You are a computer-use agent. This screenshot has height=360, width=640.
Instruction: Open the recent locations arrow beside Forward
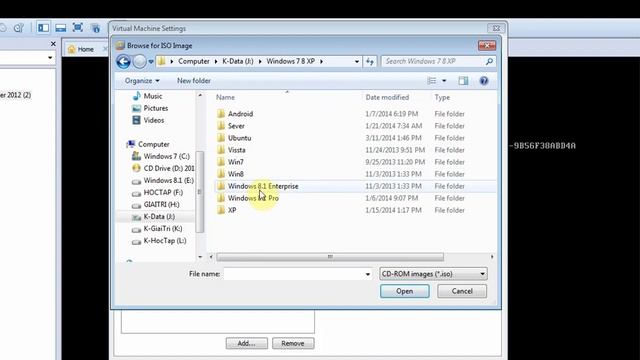(151, 62)
